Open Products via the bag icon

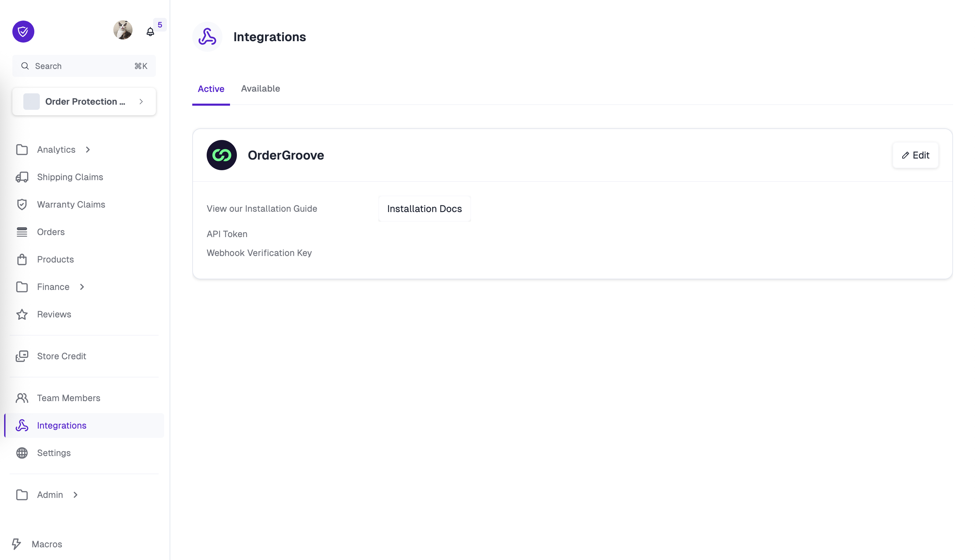22,259
